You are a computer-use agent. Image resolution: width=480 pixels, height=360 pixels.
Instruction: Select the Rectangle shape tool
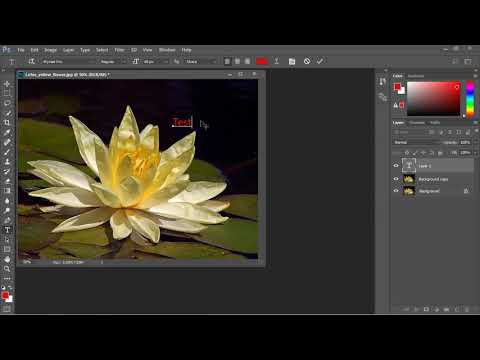(x=7, y=249)
